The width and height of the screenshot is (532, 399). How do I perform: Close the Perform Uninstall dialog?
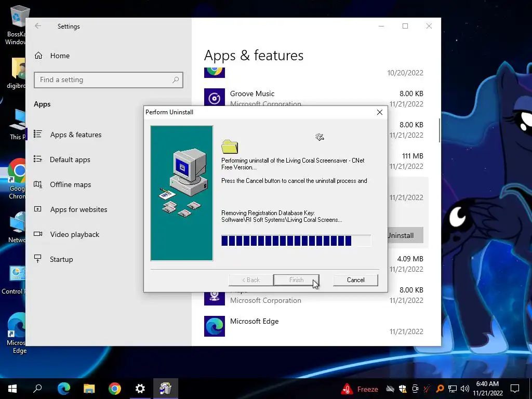click(380, 112)
